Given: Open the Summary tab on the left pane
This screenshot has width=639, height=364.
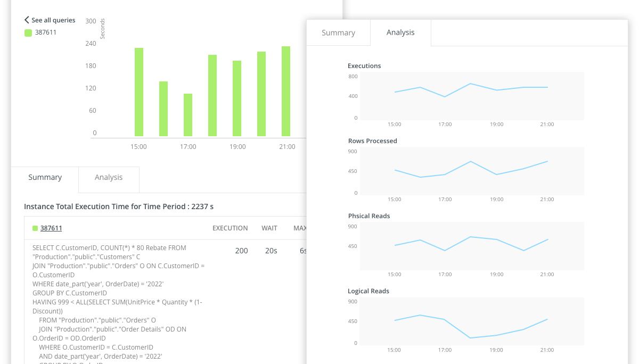Looking at the screenshot, I should 45,177.
